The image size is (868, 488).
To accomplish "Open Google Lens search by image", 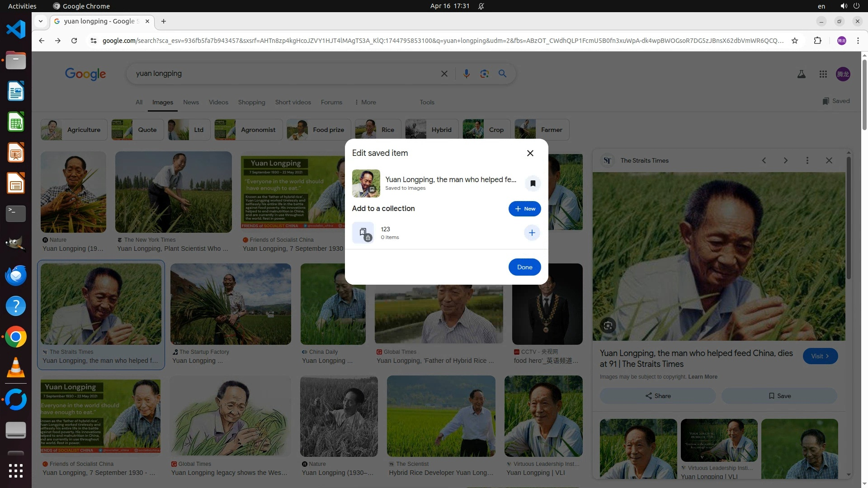I will pyautogui.click(x=484, y=74).
